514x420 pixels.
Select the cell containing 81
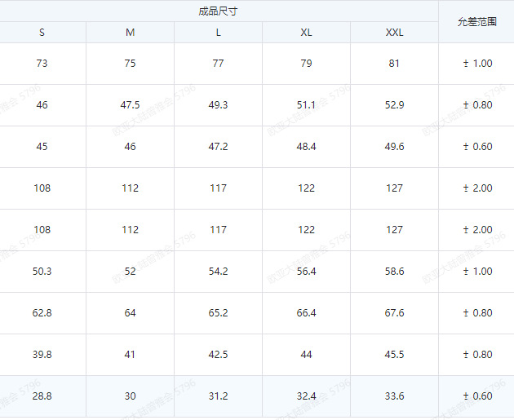[x=394, y=64]
